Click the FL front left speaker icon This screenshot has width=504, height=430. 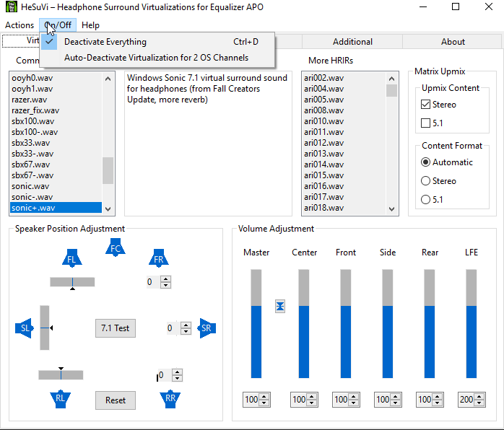(x=72, y=258)
